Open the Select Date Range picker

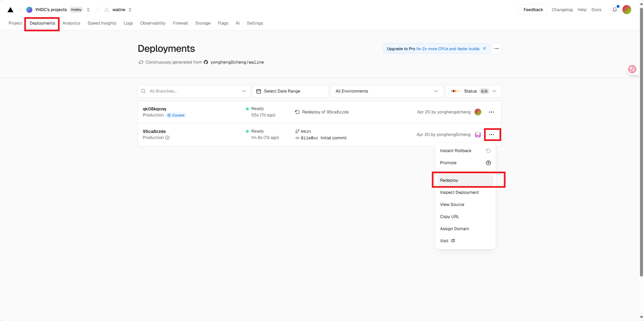point(290,91)
